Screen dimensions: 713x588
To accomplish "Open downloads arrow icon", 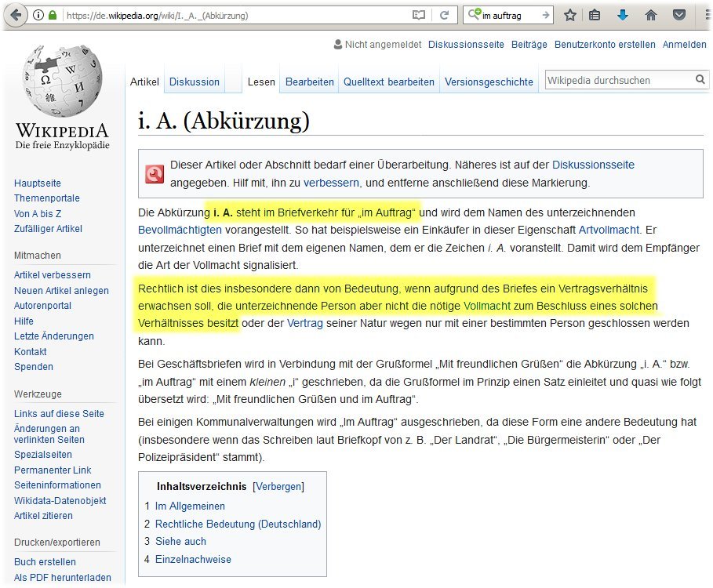I will tap(623, 16).
